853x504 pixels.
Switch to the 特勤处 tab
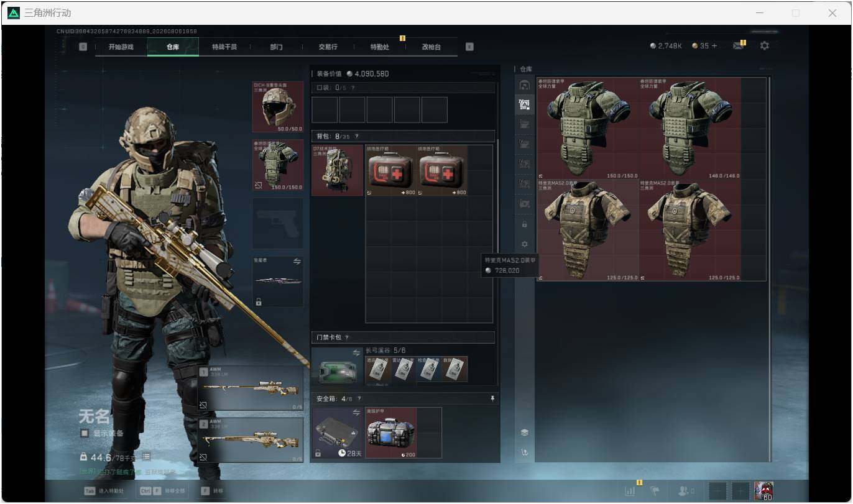(x=379, y=47)
